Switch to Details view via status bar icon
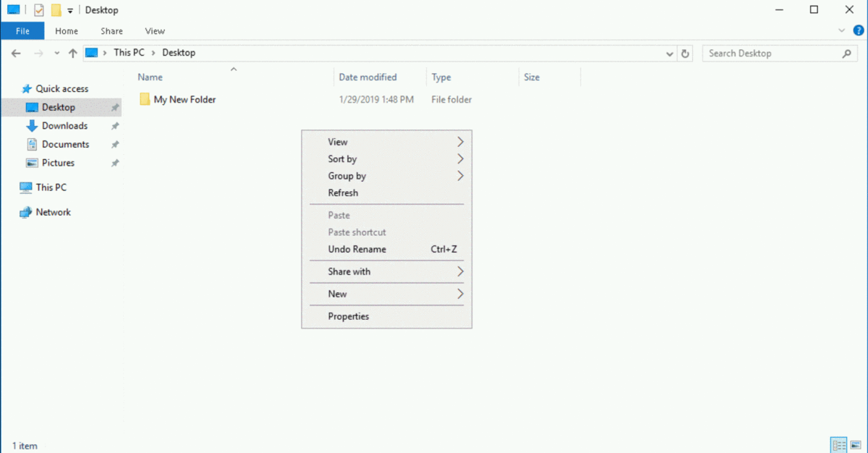The image size is (868, 453). pos(838,445)
